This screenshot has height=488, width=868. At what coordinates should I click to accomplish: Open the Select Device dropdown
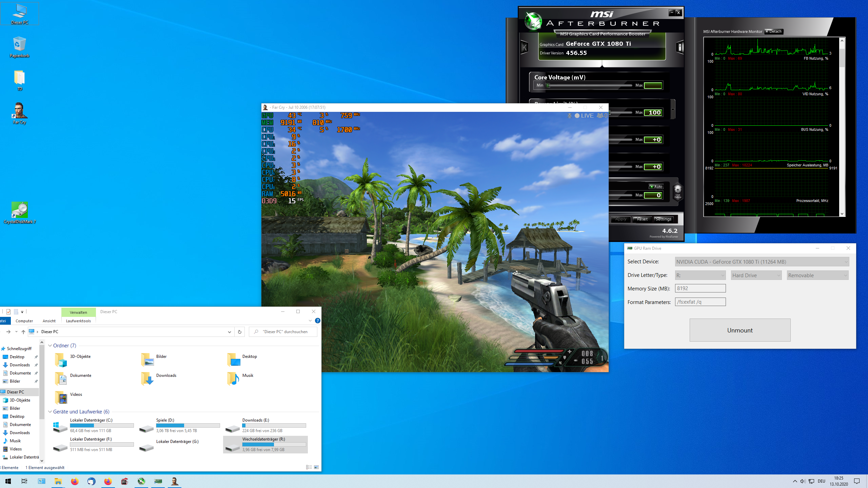tap(762, 262)
